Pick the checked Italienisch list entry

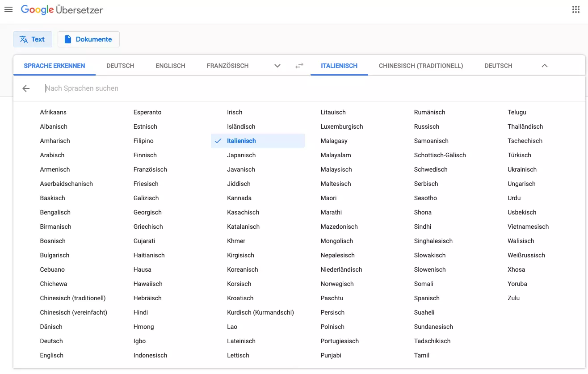pos(258,141)
